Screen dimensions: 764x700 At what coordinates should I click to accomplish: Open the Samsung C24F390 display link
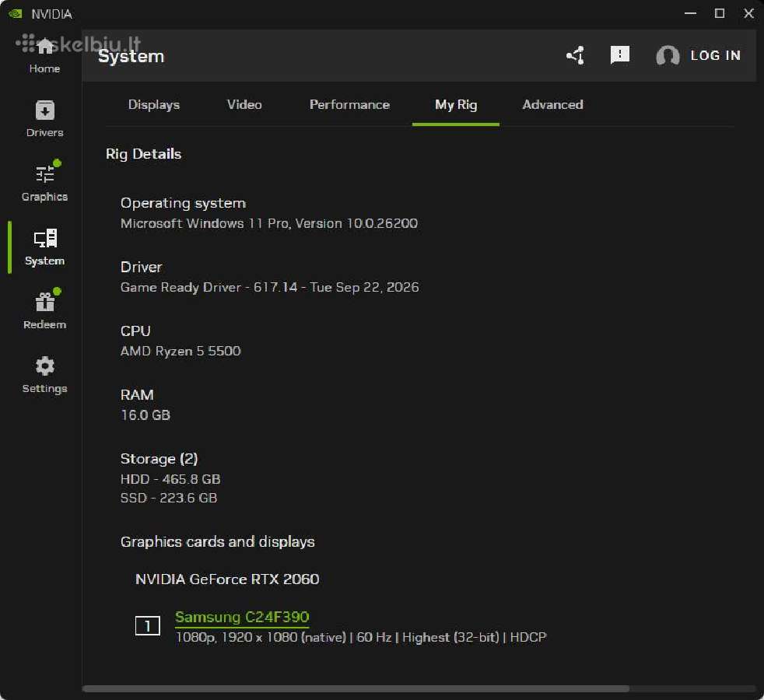tap(242, 618)
